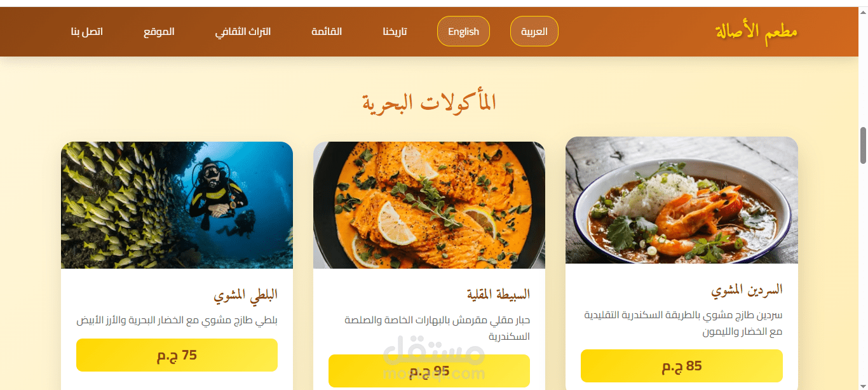Switch language to English
This screenshot has height=390, width=868.
point(463,31)
